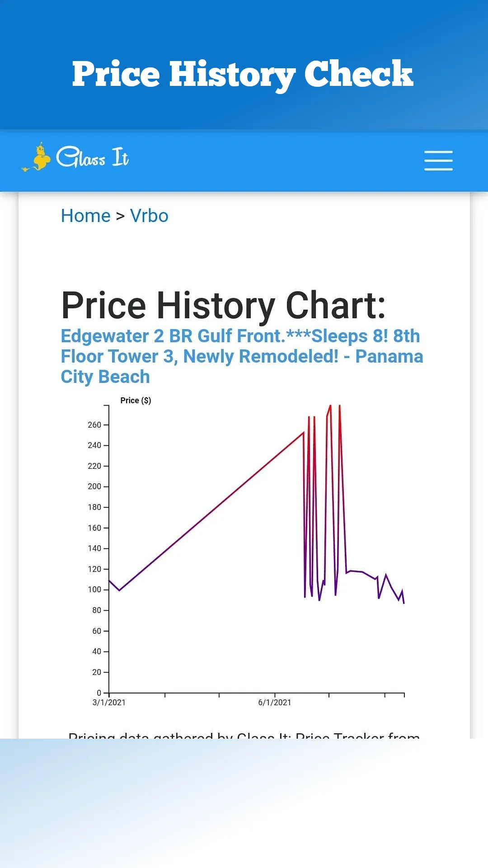The width and height of the screenshot is (488, 868).
Task: Click the Glass It brand wordmark
Action: pos(93,157)
